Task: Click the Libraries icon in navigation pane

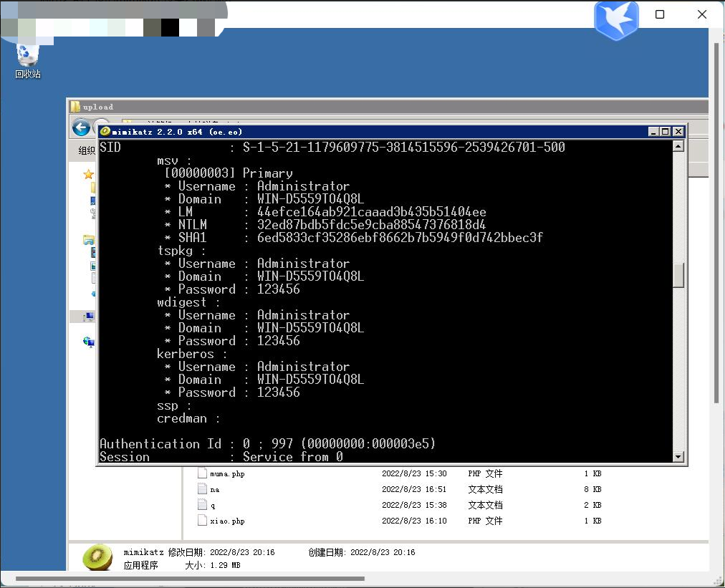Action: pyautogui.click(x=89, y=239)
